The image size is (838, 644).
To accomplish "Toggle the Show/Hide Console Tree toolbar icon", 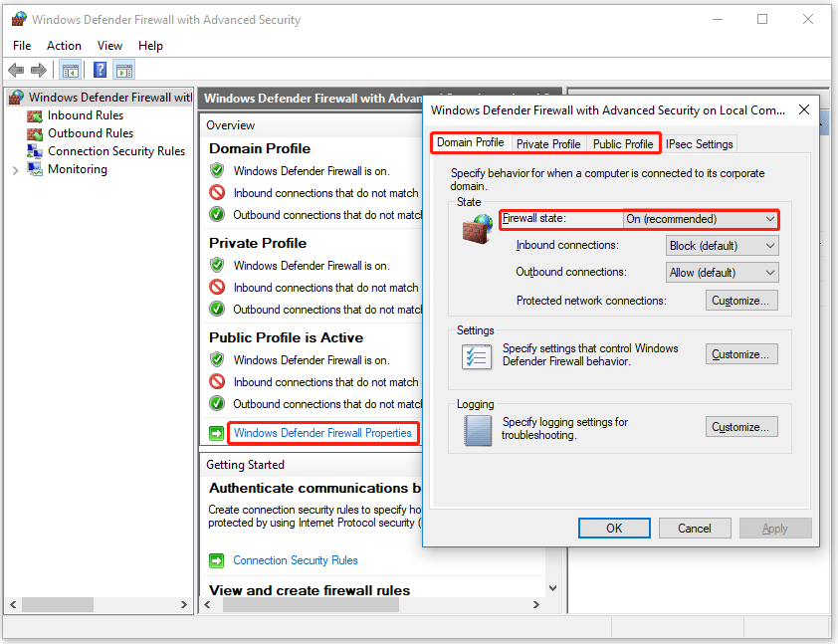I will pyautogui.click(x=71, y=70).
